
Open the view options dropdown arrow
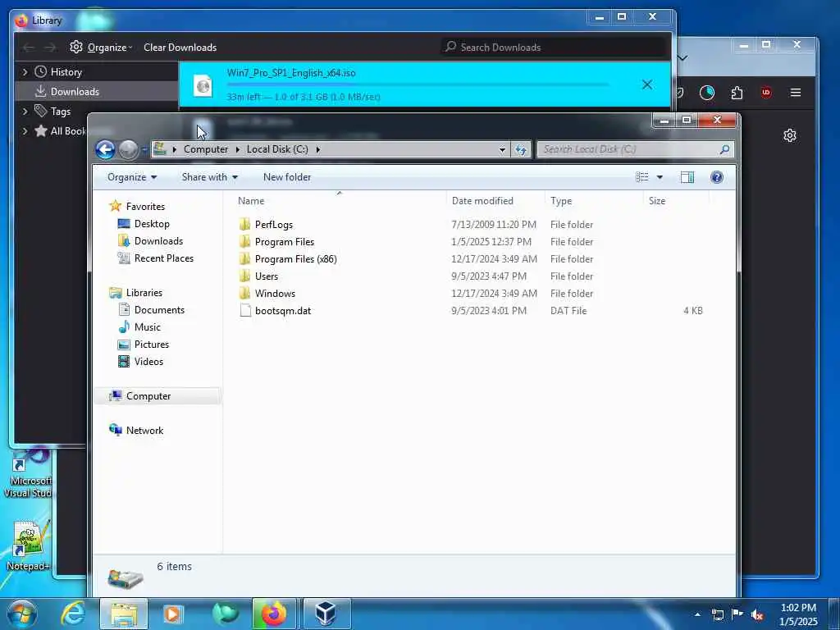660,177
